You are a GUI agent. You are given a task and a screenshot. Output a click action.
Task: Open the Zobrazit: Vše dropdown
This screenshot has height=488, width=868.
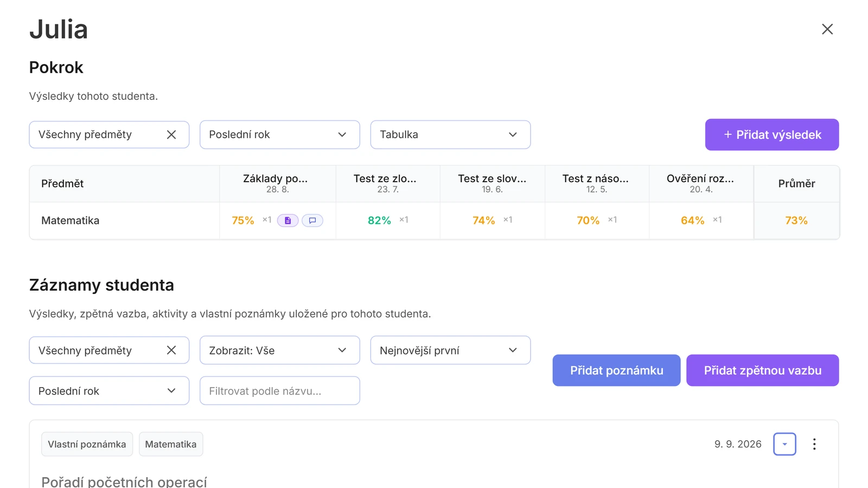pos(279,350)
